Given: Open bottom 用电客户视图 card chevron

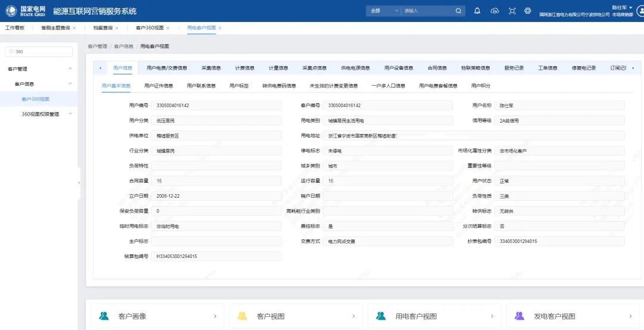Looking at the screenshot, I should pos(492,316).
